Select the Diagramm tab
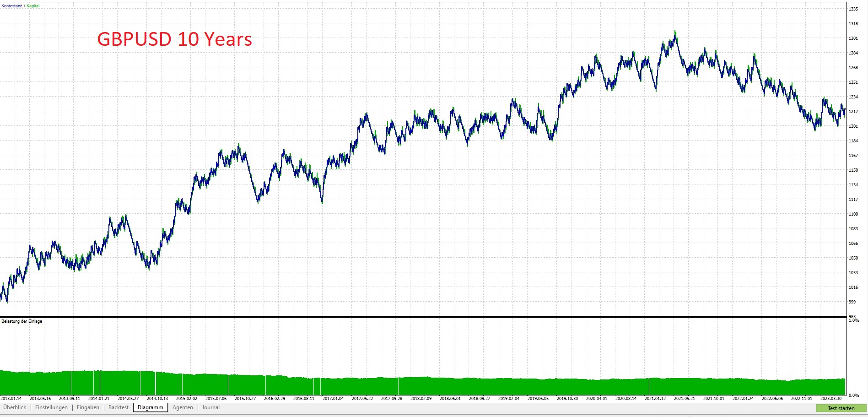The width and height of the screenshot is (868, 417). click(150, 407)
